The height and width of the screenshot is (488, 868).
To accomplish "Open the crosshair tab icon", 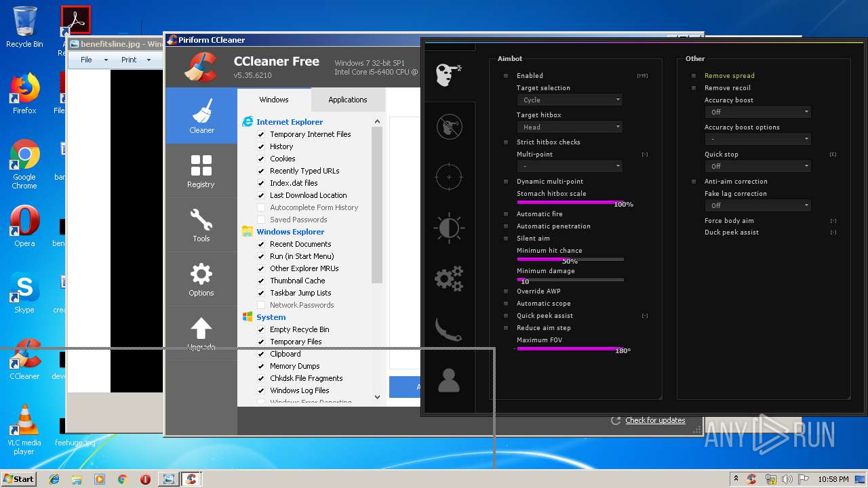I will [449, 177].
